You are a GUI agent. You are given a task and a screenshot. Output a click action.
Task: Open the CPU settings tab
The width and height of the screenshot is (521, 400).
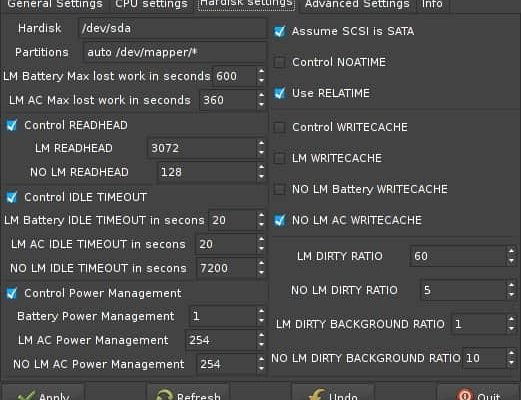click(151, 5)
